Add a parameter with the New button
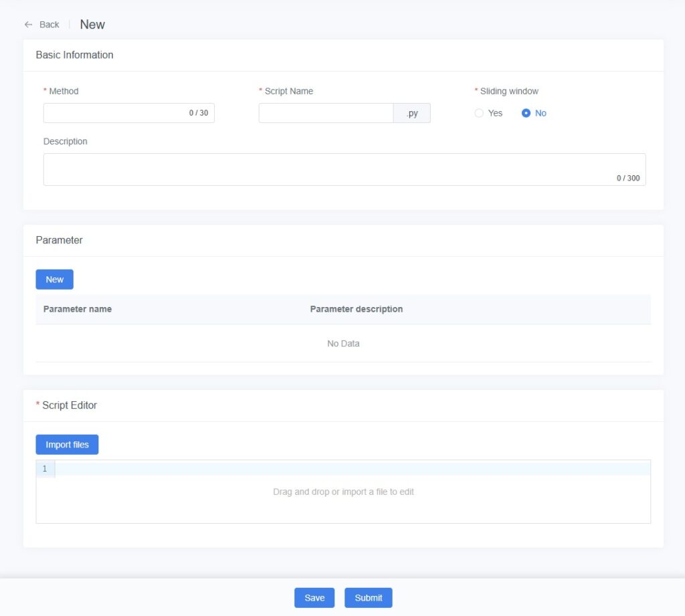 [54, 280]
